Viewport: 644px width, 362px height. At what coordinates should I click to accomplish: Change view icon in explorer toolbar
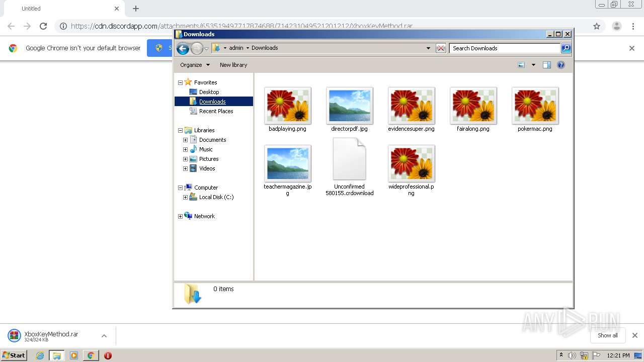tap(521, 65)
